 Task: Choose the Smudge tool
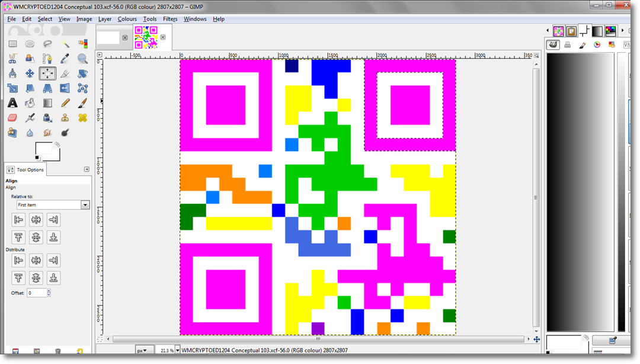47,133
